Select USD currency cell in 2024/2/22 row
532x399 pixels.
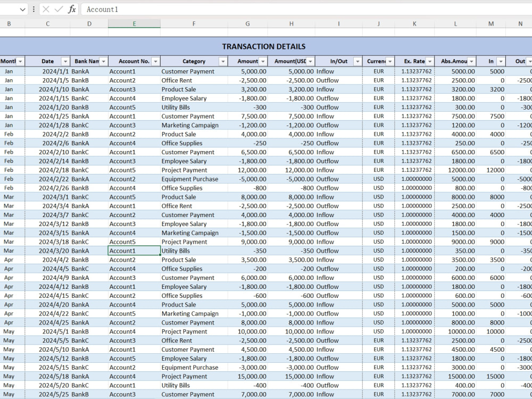tap(379, 179)
